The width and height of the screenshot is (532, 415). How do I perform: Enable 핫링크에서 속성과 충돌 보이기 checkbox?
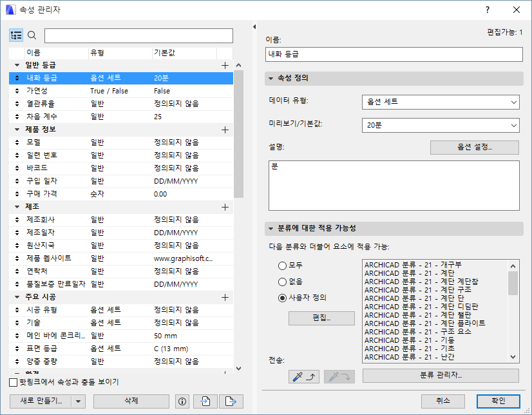pyautogui.click(x=14, y=382)
